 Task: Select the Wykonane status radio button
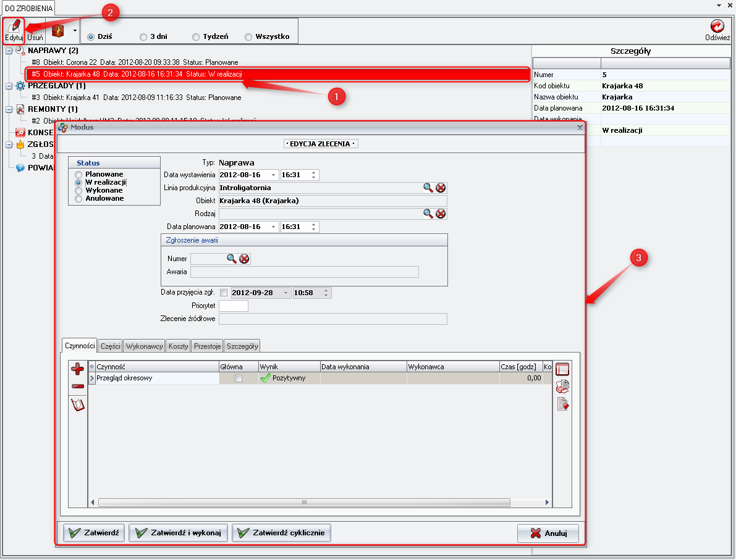tap(78, 191)
